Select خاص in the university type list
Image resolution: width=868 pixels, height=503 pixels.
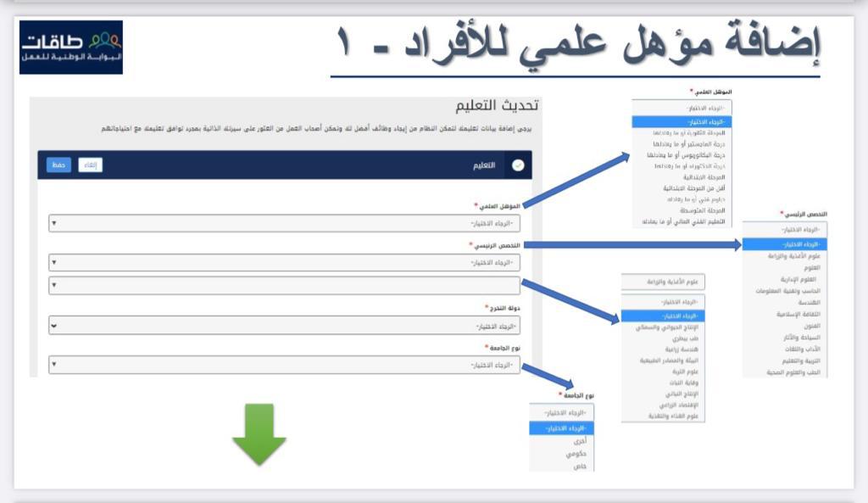click(561, 466)
